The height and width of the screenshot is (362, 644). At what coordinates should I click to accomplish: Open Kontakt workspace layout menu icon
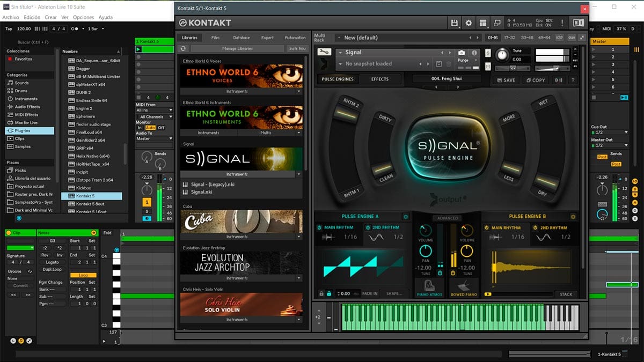pos(483,23)
